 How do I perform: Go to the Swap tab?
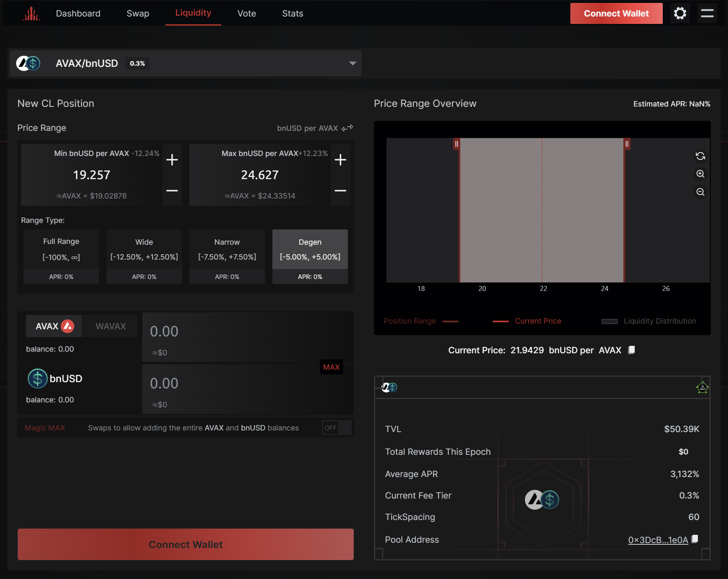138,14
